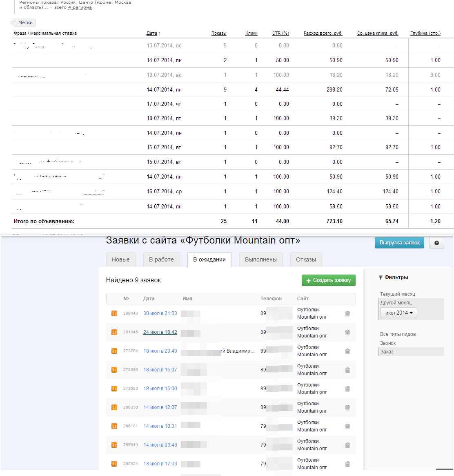Image resolution: width=454 pixels, height=476 pixels.
Task: Open request dated 24 июл в 18:42
Action: pos(160,332)
